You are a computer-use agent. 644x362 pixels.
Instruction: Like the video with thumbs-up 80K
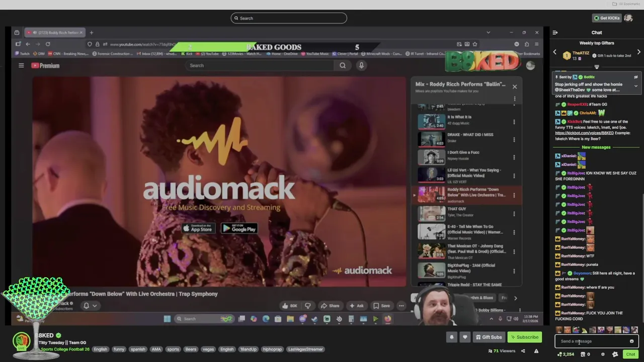[289, 306]
